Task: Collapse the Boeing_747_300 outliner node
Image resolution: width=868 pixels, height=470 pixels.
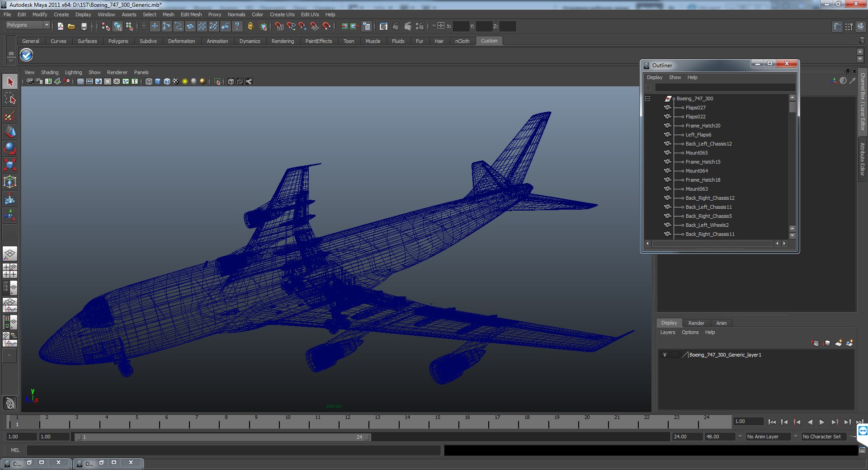Action: (648, 99)
